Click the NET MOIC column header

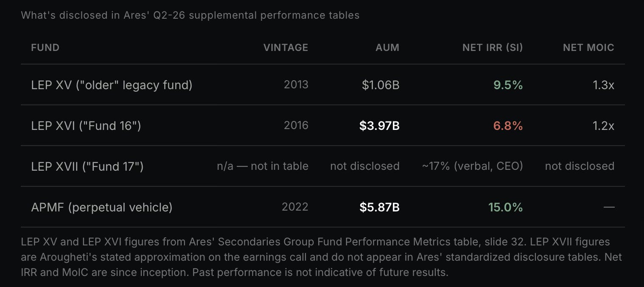(588, 48)
